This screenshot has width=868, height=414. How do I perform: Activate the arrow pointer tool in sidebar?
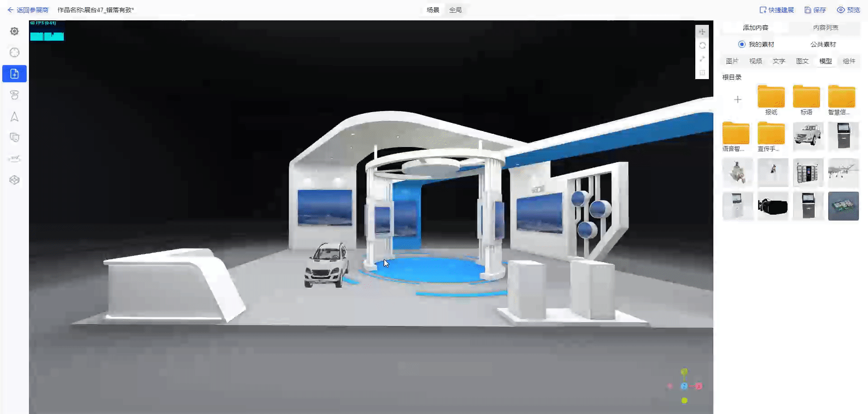click(x=14, y=117)
